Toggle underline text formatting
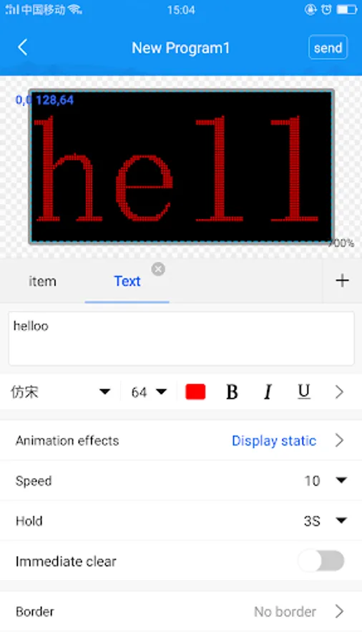 pyautogui.click(x=304, y=392)
